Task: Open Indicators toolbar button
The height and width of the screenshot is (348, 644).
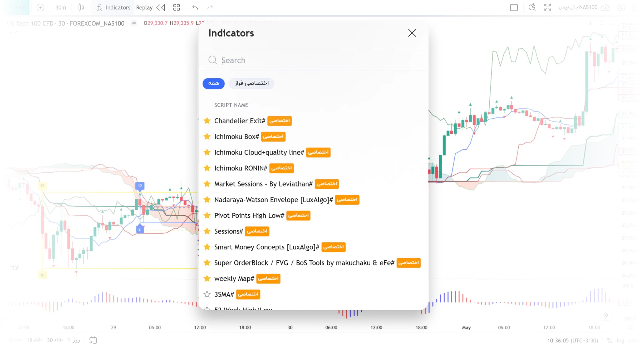Action: pos(113,7)
